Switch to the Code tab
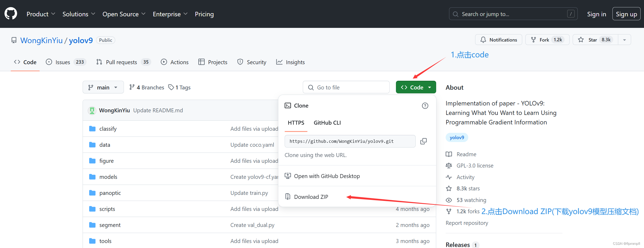 point(25,62)
